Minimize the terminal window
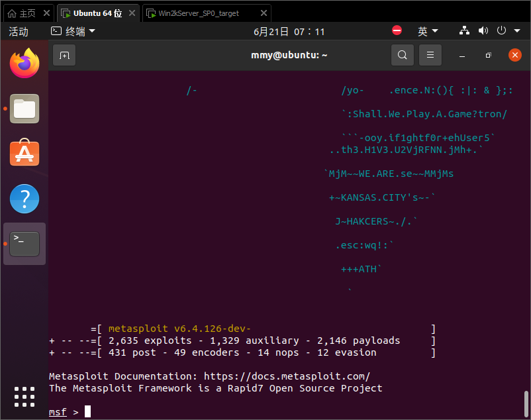The image size is (531, 420). (x=462, y=55)
